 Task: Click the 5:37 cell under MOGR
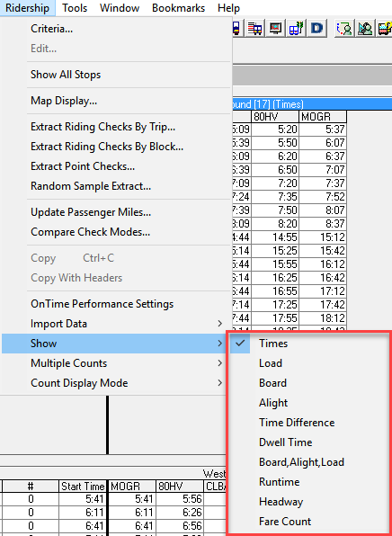point(323,130)
